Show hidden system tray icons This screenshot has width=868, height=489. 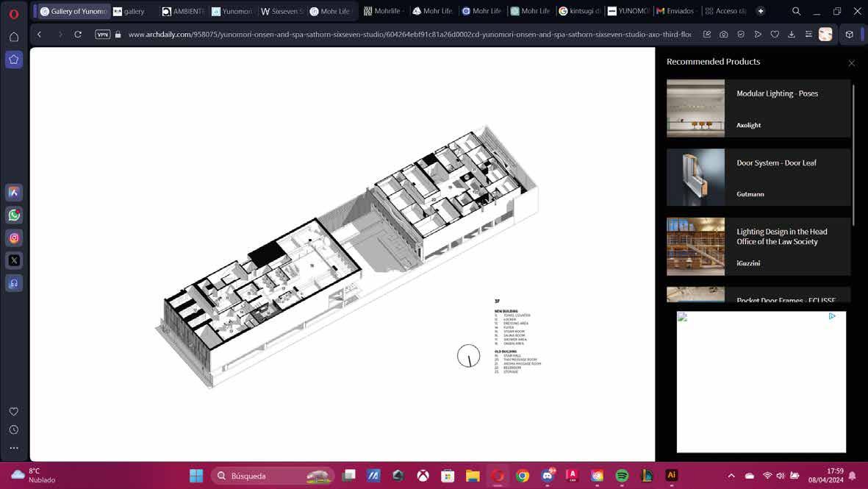pos(731,476)
